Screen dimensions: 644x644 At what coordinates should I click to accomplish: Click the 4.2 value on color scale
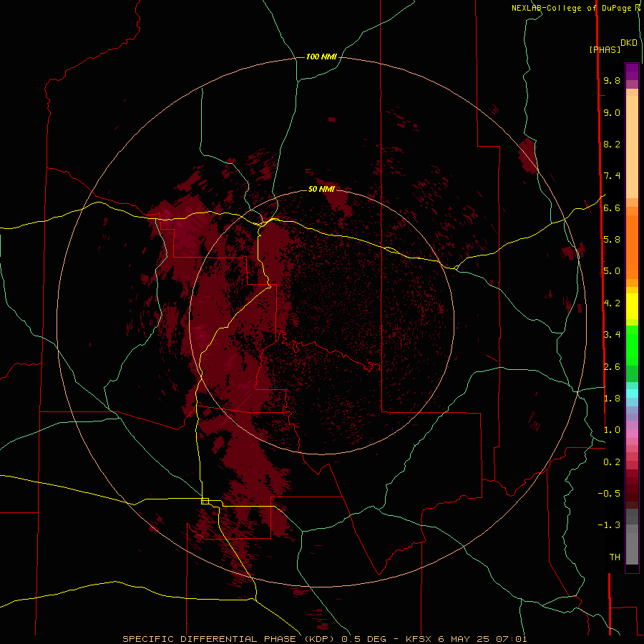612,303
